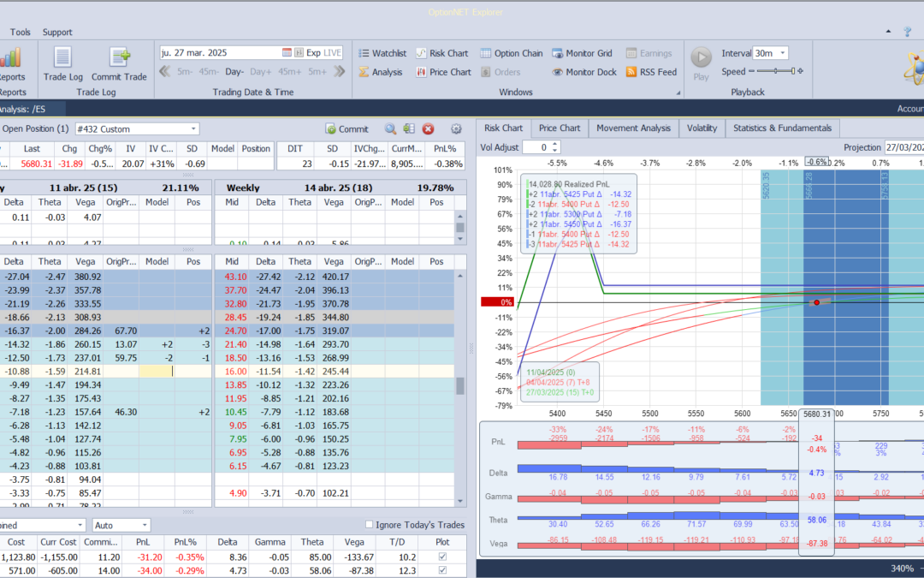This screenshot has width=924, height=578.
Task: Open the Projection date field
Action: point(904,147)
